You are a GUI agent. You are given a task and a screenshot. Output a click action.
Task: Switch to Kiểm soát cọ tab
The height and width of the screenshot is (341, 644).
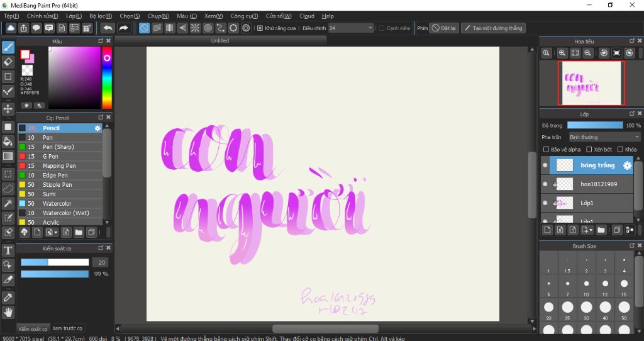tap(33, 328)
